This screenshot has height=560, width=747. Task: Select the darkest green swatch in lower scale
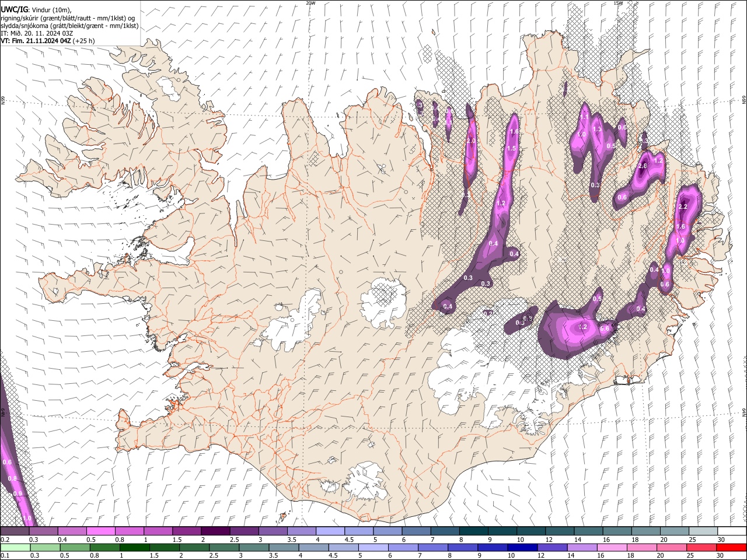[134, 547]
